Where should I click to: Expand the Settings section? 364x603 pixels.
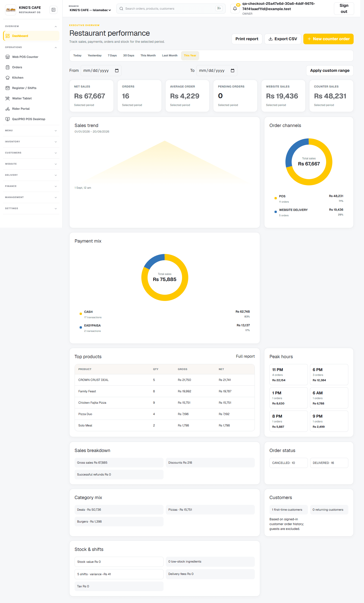click(x=31, y=208)
